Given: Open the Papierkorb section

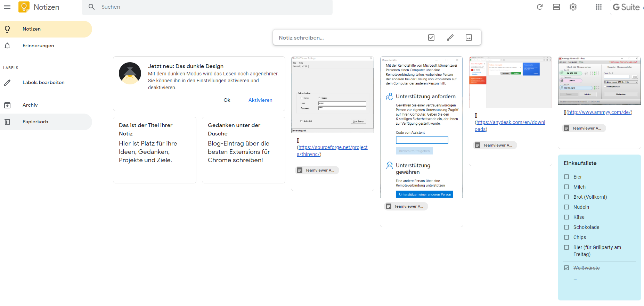Looking at the screenshot, I should pyautogui.click(x=46, y=122).
